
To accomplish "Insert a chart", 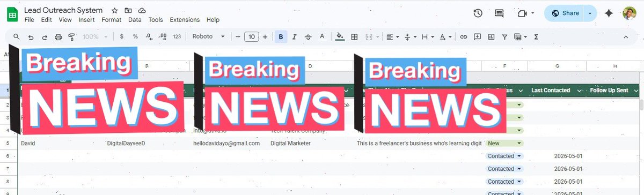I will point(491,37).
